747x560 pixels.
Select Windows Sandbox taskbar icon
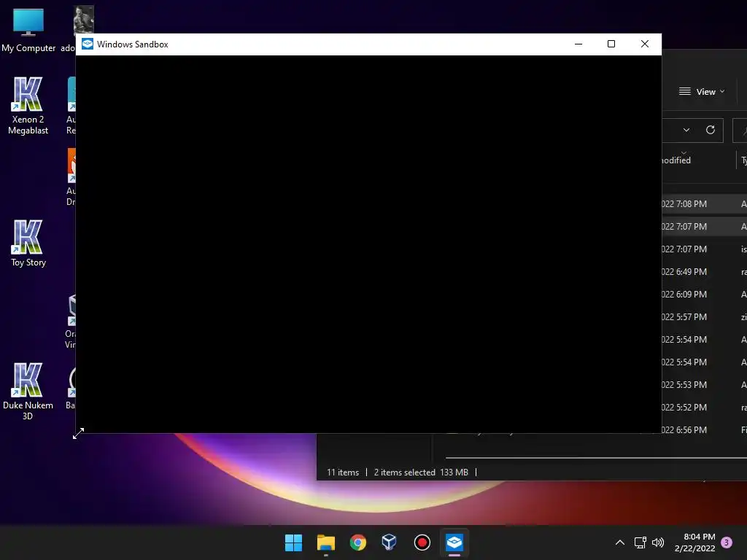[454, 542]
